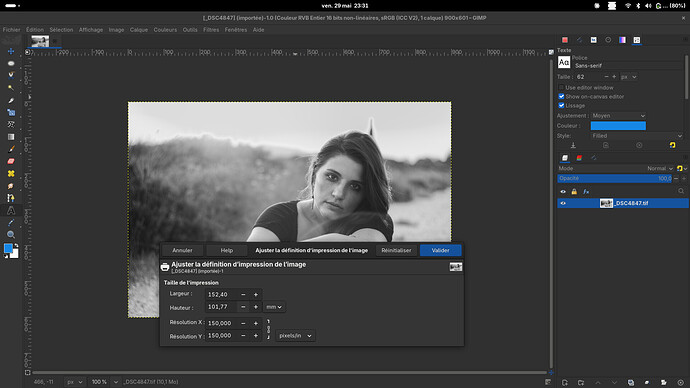Select the Unified transform tool
This screenshot has height=388, width=690.
coord(11,113)
